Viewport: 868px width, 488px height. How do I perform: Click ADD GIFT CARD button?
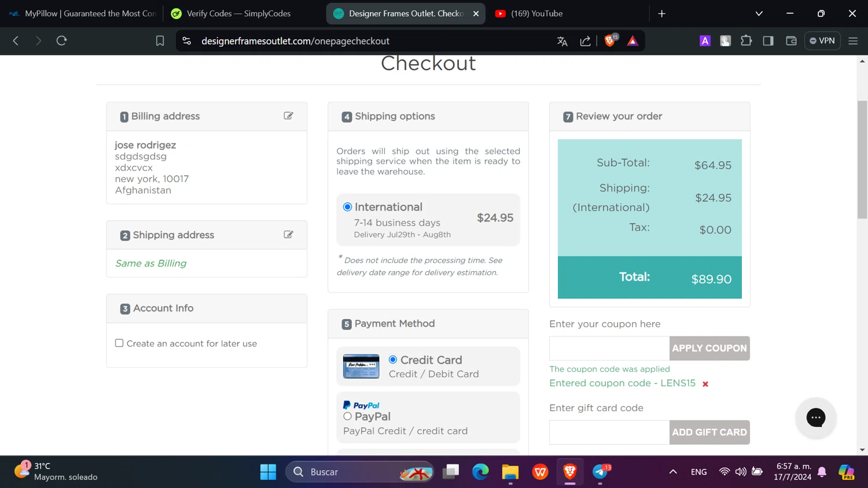[x=709, y=432]
